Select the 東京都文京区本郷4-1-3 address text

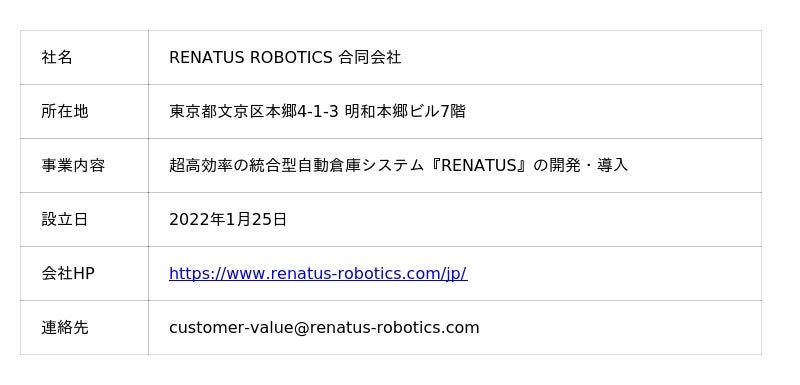tap(254, 111)
